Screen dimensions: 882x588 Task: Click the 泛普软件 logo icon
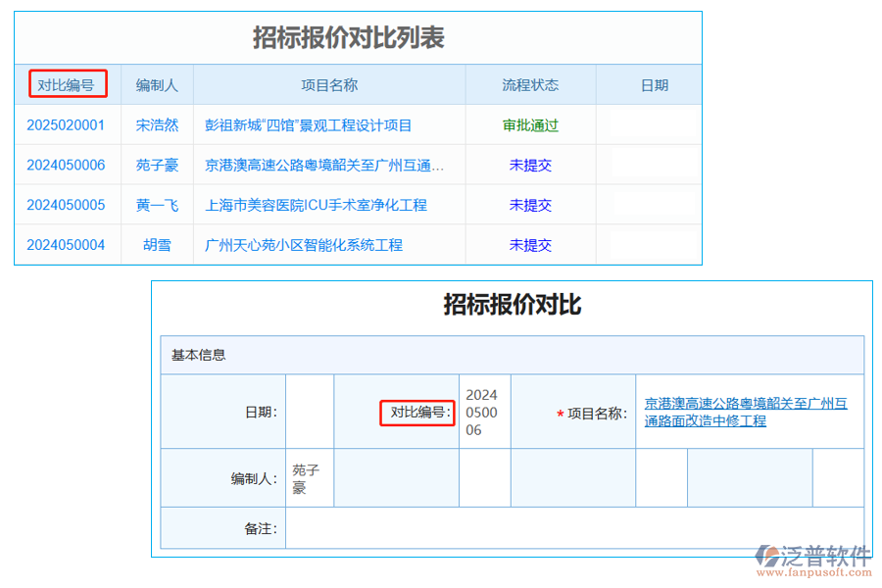point(765,554)
